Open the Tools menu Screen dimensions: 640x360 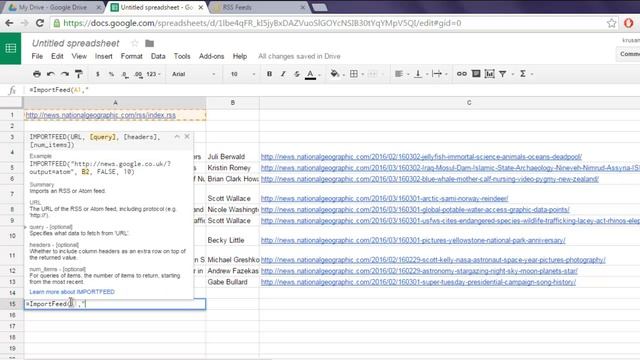coord(182,56)
